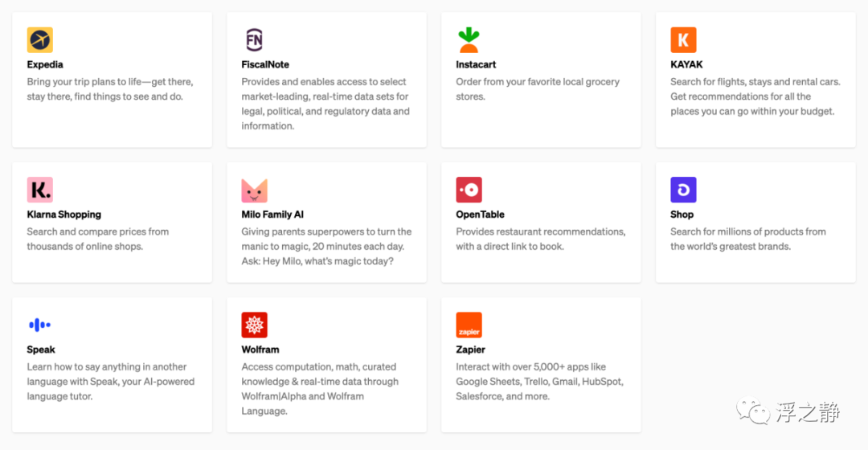Click the WeChat watermark logo
Viewport: 868px width, 450px height.
point(758,413)
